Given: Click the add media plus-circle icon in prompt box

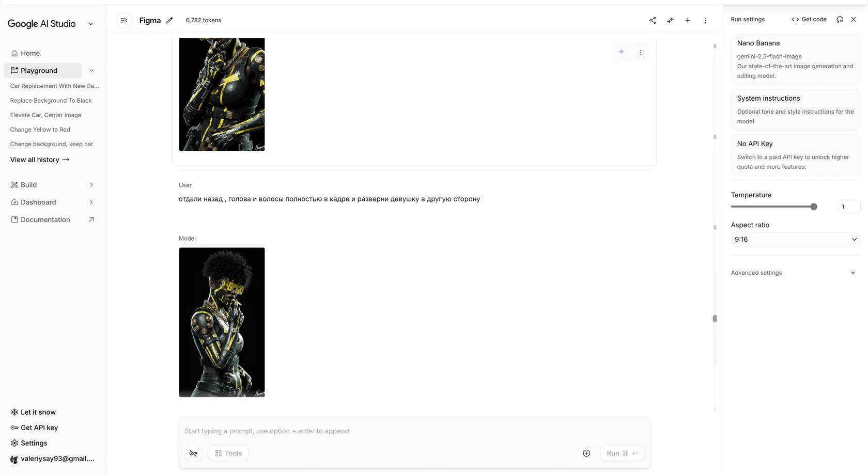Looking at the screenshot, I should [586, 453].
